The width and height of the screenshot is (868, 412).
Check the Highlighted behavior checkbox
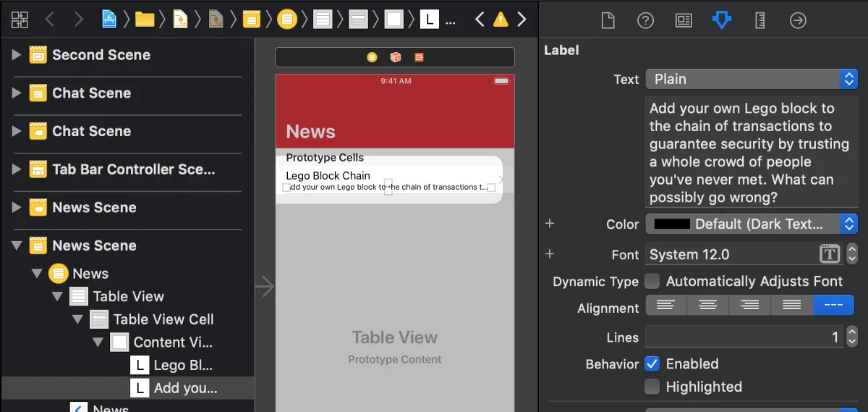tap(652, 387)
